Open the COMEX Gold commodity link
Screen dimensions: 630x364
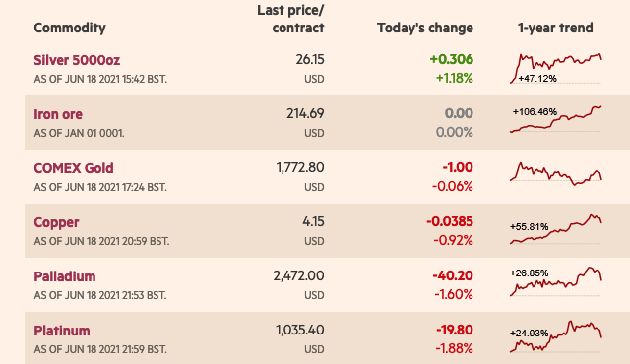(74, 168)
